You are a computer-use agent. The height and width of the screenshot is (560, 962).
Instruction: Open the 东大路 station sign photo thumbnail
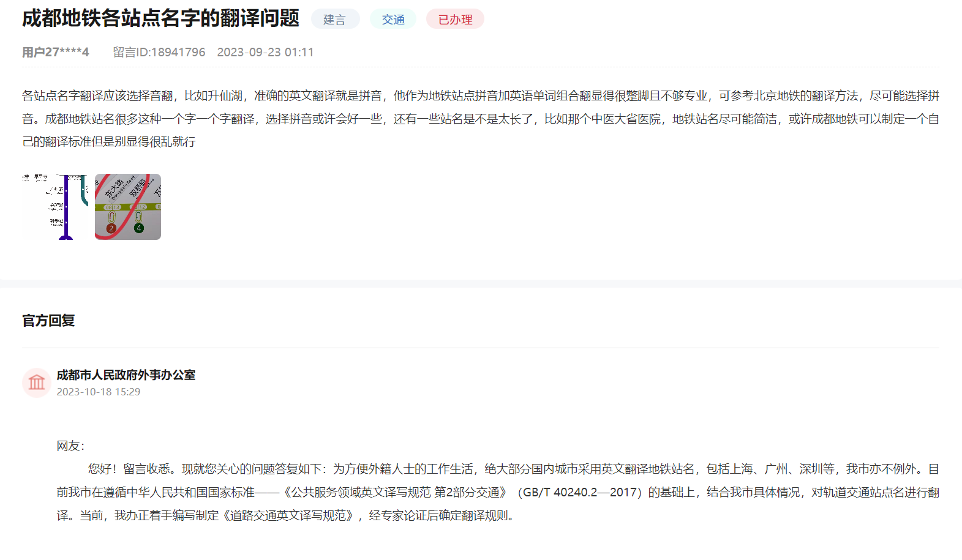pyautogui.click(x=128, y=207)
